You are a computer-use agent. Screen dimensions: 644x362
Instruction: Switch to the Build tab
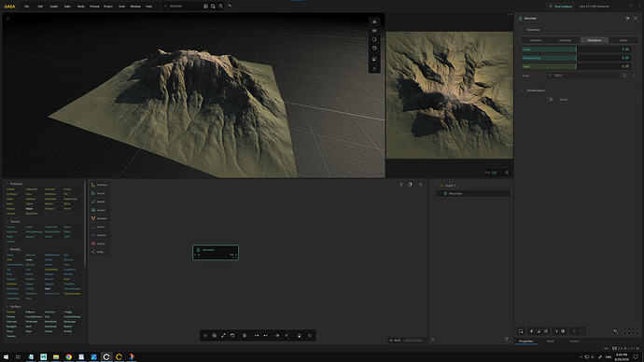click(550, 341)
